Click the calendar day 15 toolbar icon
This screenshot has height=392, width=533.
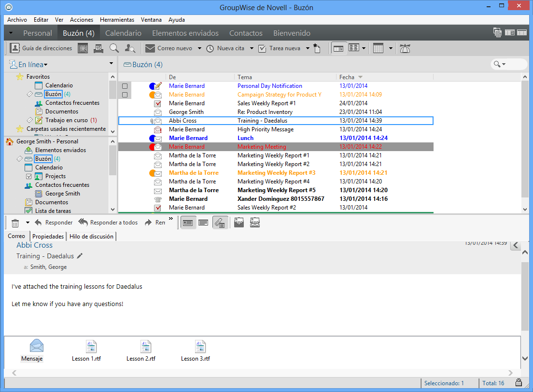[x=98, y=48]
